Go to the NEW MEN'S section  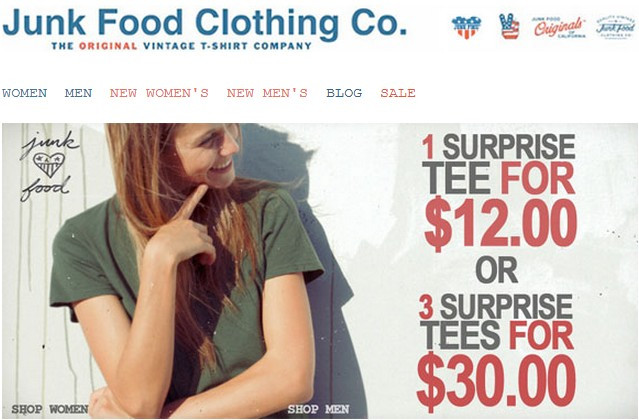click(x=267, y=93)
